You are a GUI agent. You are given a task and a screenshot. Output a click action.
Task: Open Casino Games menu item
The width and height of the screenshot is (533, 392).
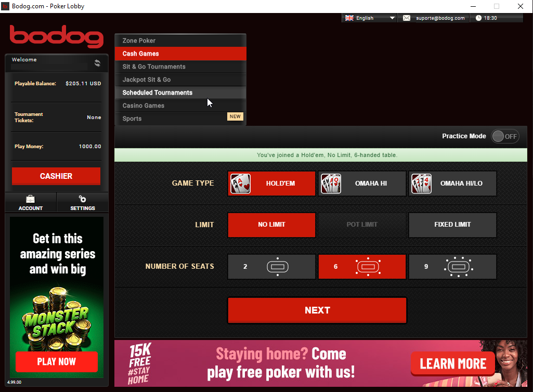(x=180, y=106)
